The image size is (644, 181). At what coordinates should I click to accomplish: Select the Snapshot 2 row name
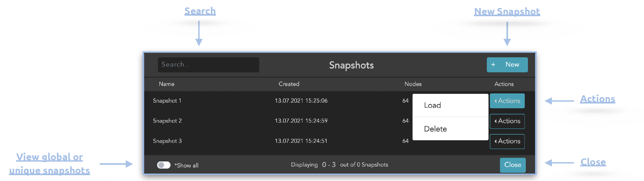coord(167,121)
